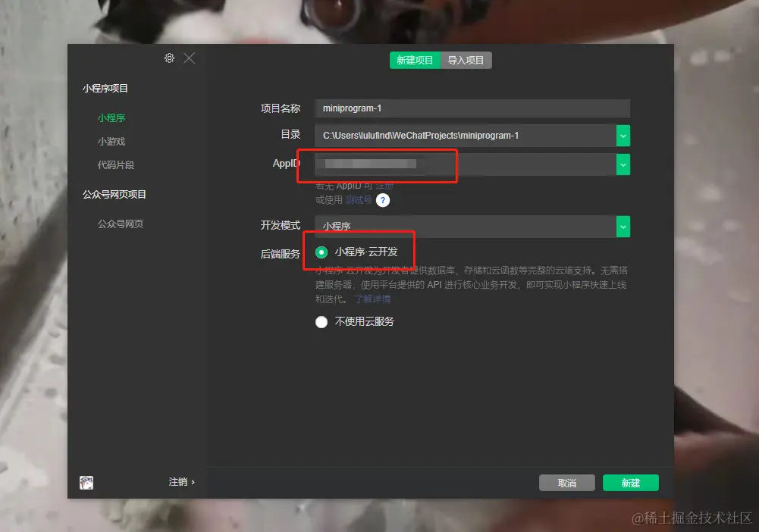
Task: Select 小游戏 in the sidebar
Action: tap(111, 142)
